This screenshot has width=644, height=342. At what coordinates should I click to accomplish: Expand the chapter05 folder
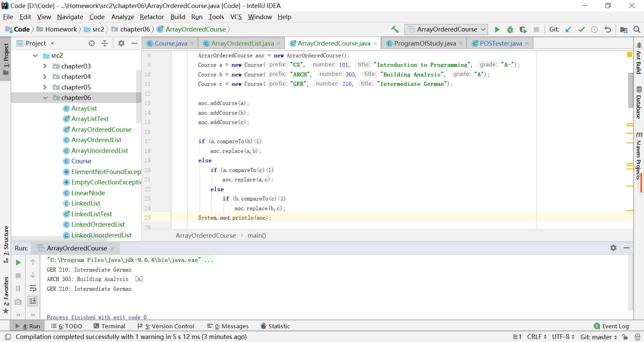point(45,88)
